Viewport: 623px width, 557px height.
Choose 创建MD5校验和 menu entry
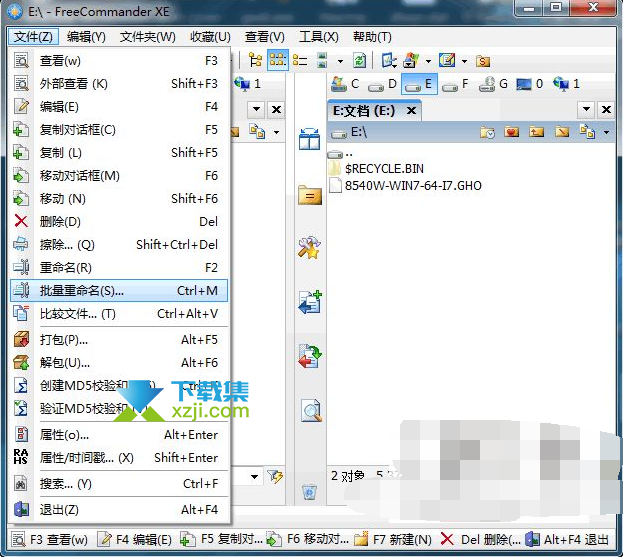click(119, 386)
